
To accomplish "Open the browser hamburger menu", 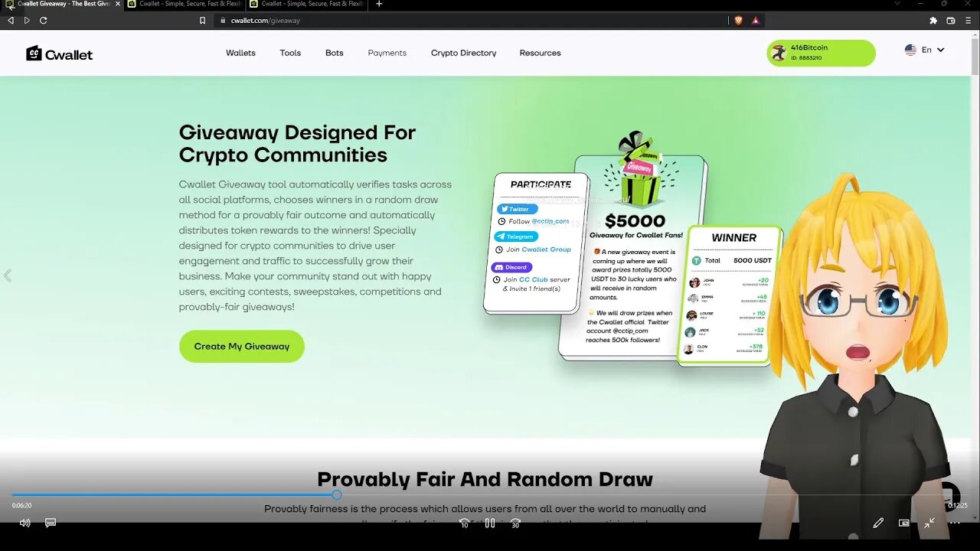I will coord(969,21).
